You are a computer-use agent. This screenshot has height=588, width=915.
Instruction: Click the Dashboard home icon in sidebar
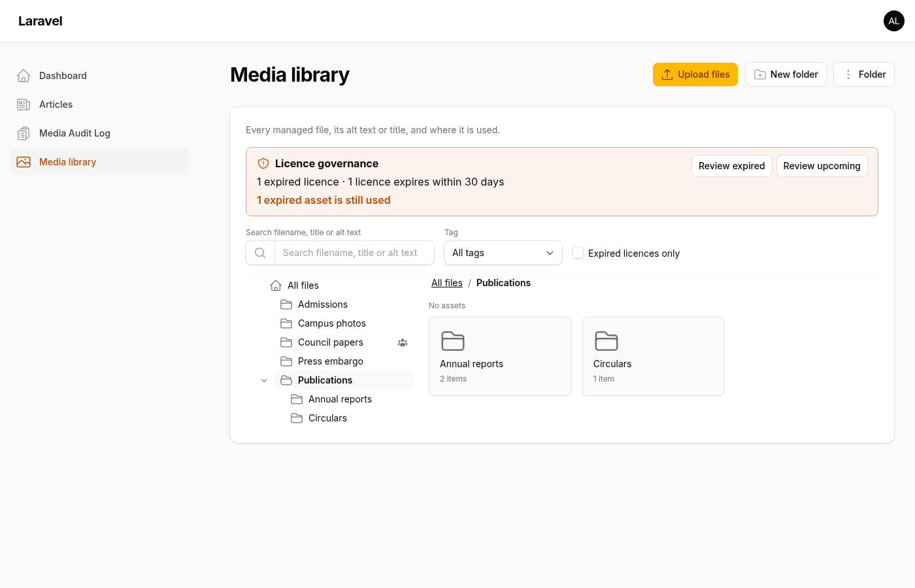(x=24, y=76)
